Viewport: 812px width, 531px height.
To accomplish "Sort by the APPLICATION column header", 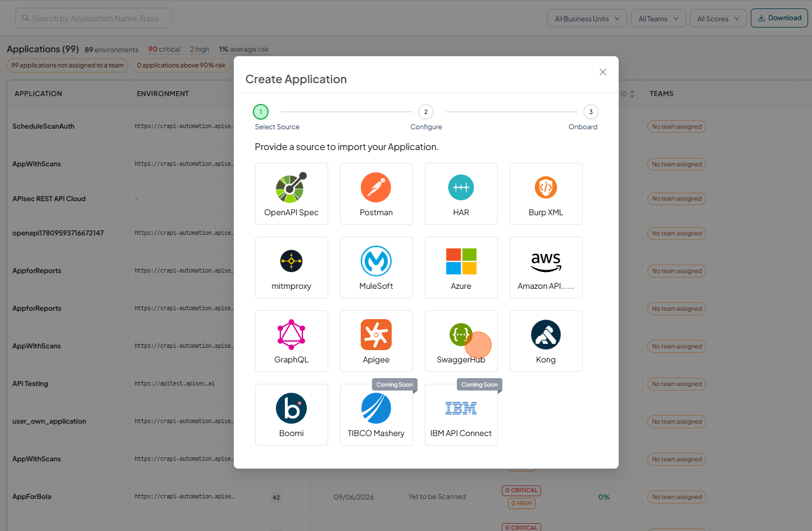I will coord(38,94).
